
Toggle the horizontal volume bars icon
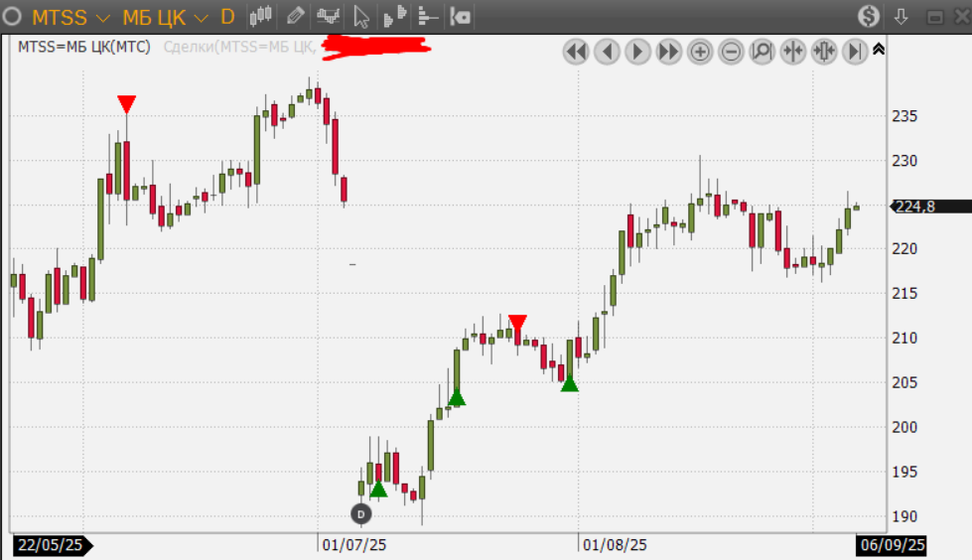pyautogui.click(x=428, y=17)
